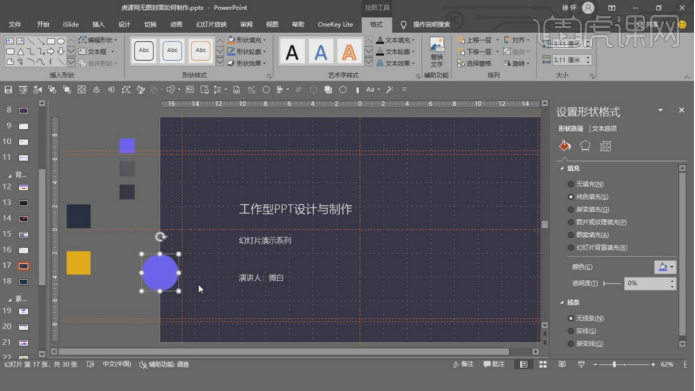Collapse the 填充 fill section
695x391 pixels.
(x=570, y=168)
